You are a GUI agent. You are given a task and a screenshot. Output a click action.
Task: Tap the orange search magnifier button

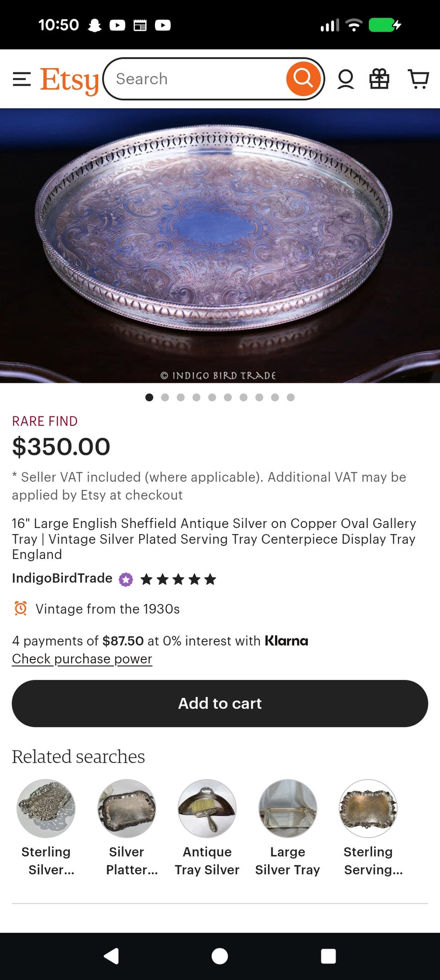[303, 79]
